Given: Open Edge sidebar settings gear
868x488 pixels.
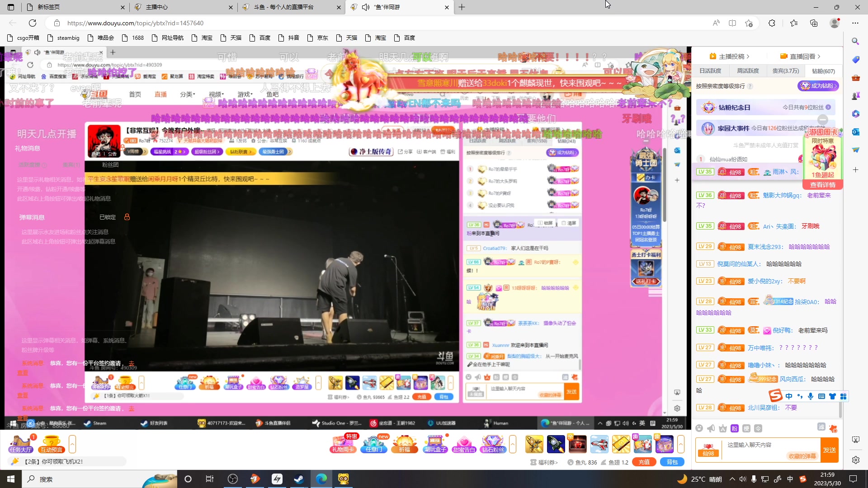Looking at the screenshot, I should pyautogui.click(x=855, y=460).
